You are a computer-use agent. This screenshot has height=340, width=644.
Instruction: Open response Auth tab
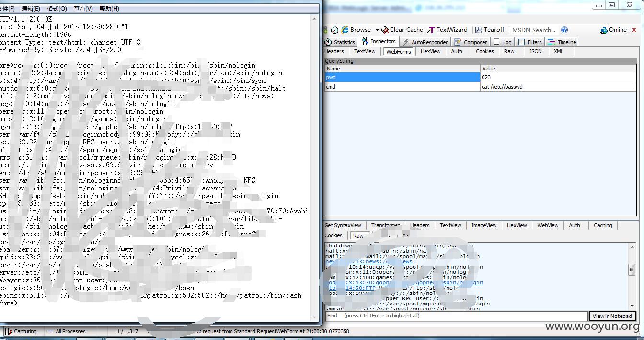(x=575, y=225)
